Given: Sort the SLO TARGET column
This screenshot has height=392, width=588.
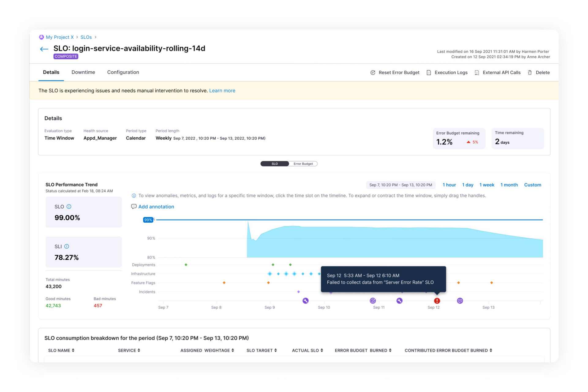Looking at the screenshot, I should pos(276,350).
